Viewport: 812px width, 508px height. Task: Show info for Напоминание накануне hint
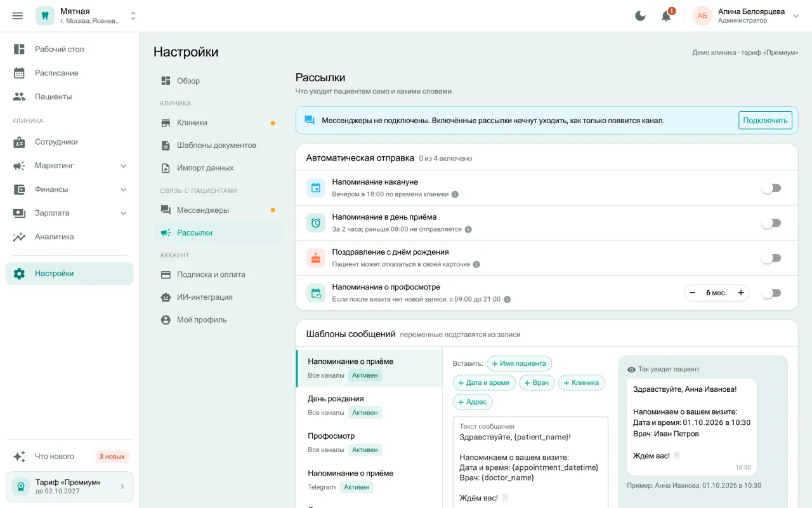click(455, 194)
